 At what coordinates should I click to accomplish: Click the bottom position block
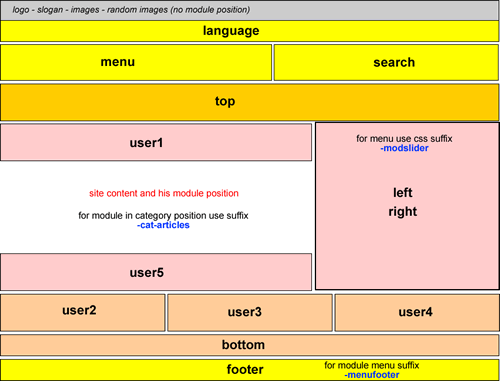click(x=249, y=345)
